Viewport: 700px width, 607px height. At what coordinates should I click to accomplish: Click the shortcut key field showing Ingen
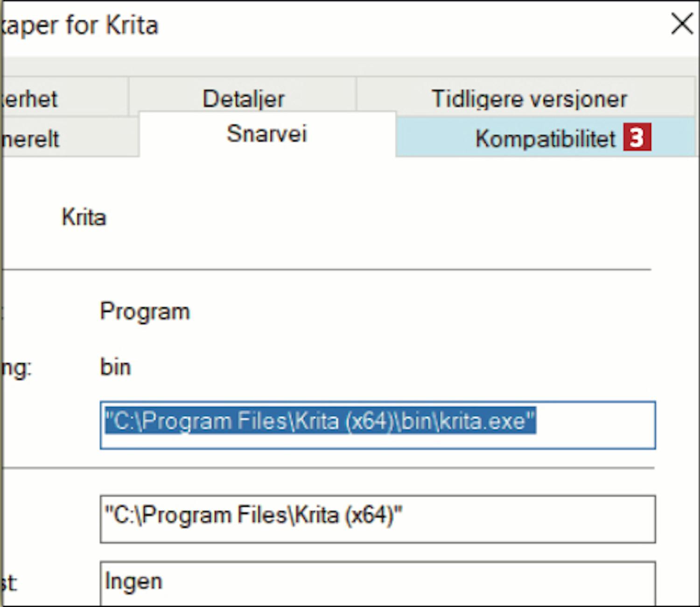tap(377, 583)
